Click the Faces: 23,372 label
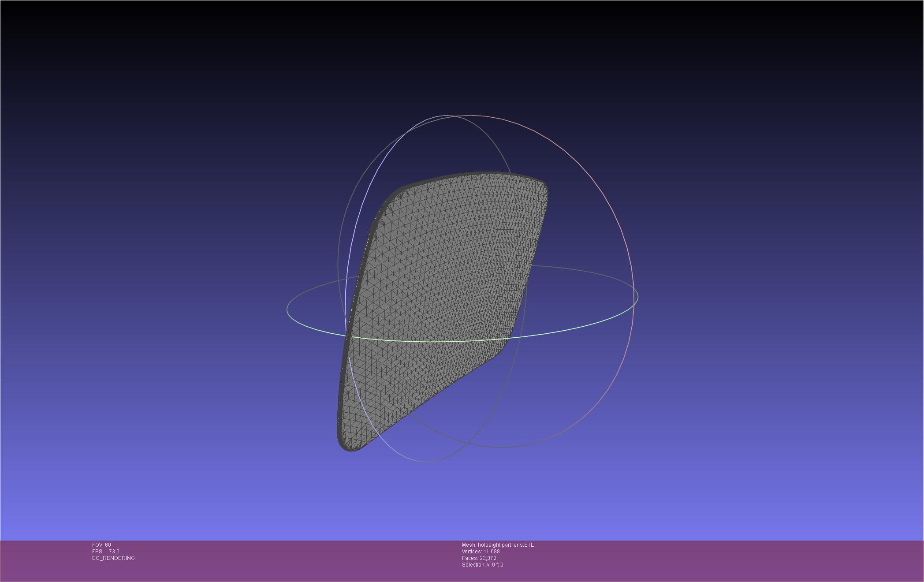This screenshot has height=582, width=924. pos(479,558)
